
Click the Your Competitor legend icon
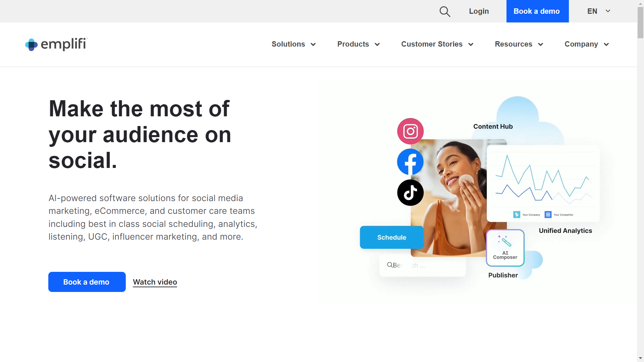click(x=548, y=215)
